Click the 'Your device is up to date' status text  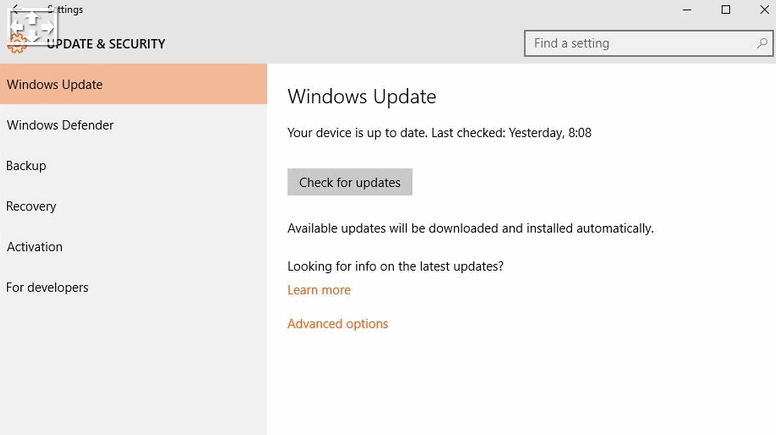click(439, 133)
